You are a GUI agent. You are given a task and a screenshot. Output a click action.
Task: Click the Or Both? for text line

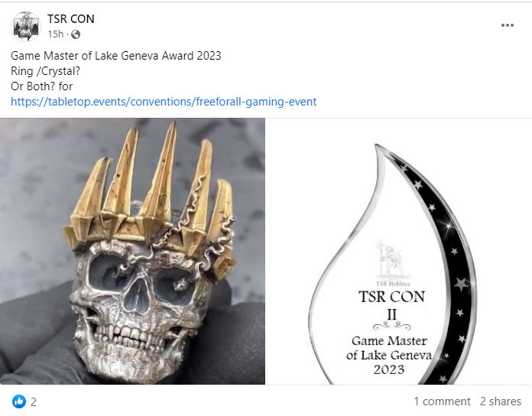click(42, 86)
